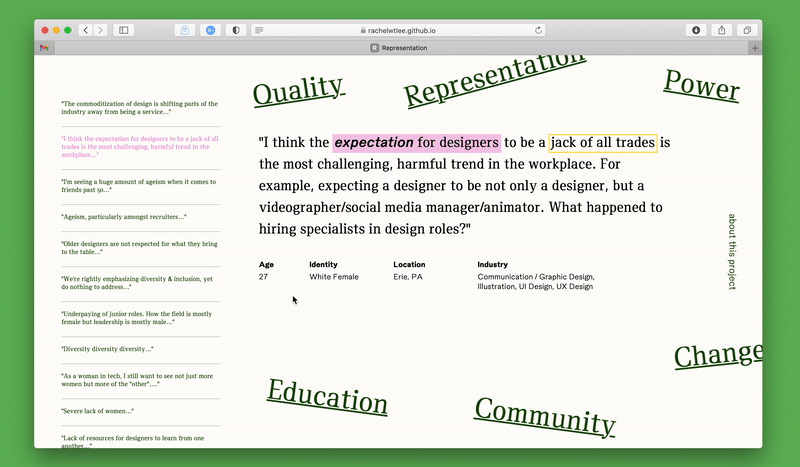This screenshot has height=467, width=800.
Task: Click the 'Location' column label
Action: [x=409, y=264]
